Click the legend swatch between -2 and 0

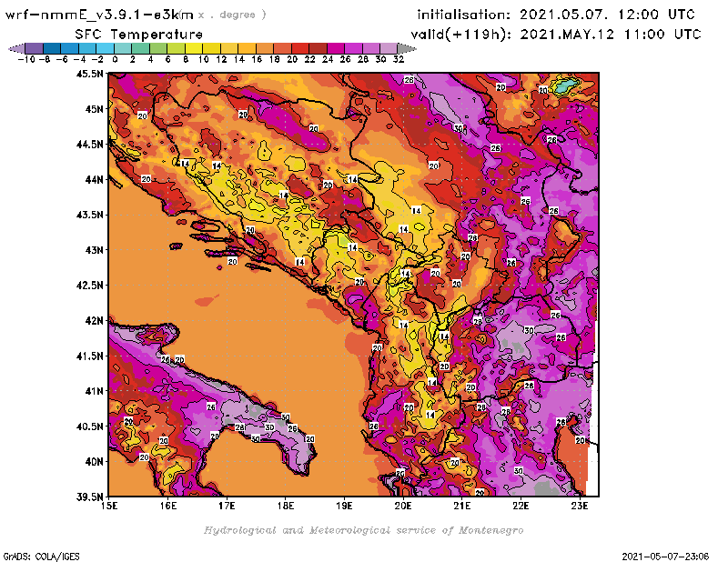(x=105, y=48)
